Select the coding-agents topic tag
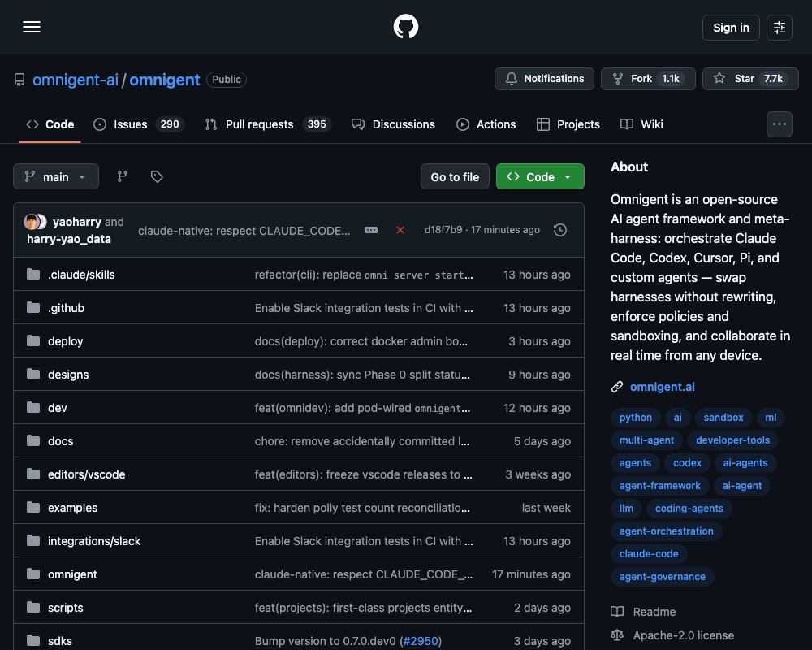This screenshot has width=812, height=650. point(689,509)
